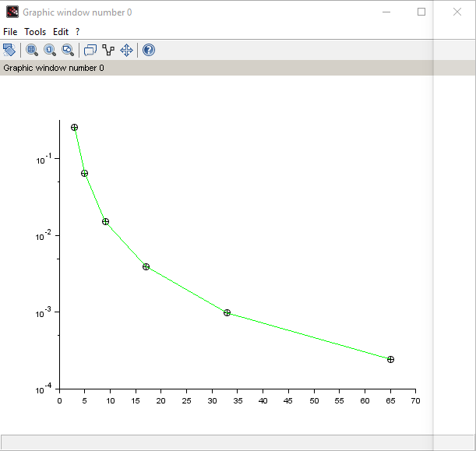The image size is (476, 451).
Task: Click the bottom status bar field
Action: click(x=238, y=442)
